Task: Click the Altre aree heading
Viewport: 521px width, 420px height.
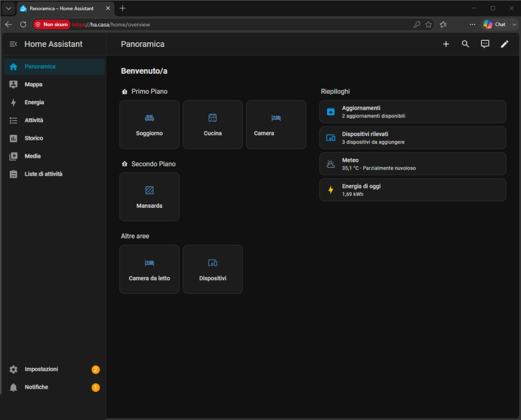Action: (135, 236)
